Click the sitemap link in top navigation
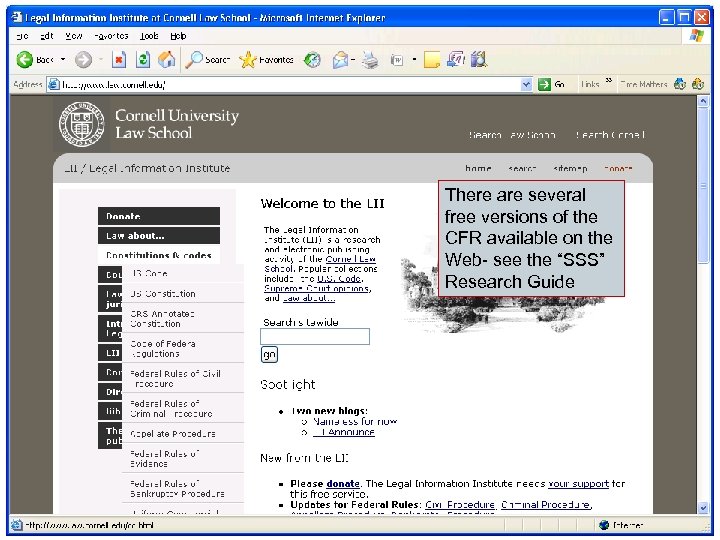Image resolution: width=720 pixels, height=540 pixels. point(570,169)
